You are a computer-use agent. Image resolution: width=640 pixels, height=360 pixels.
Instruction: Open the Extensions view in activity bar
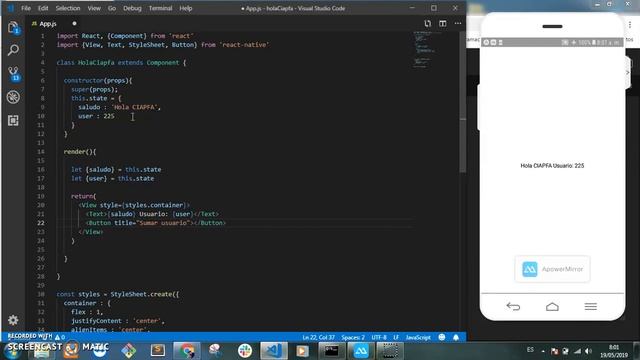(x=13, y=120)
